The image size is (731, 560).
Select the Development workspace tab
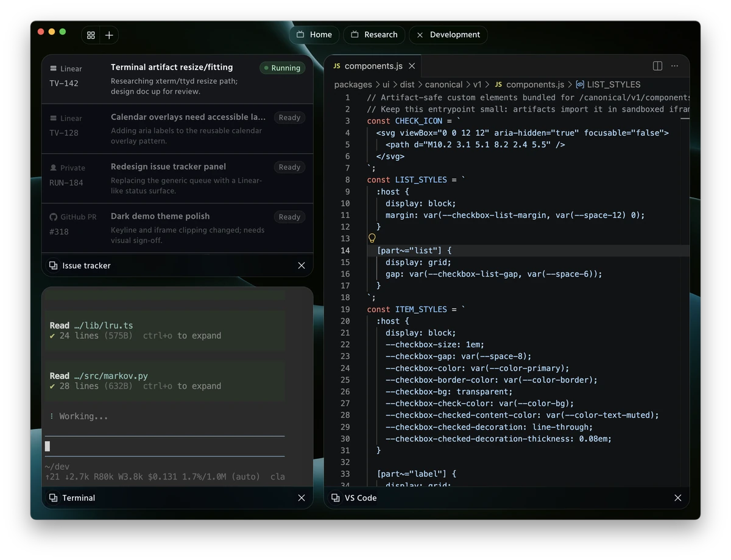448,35
